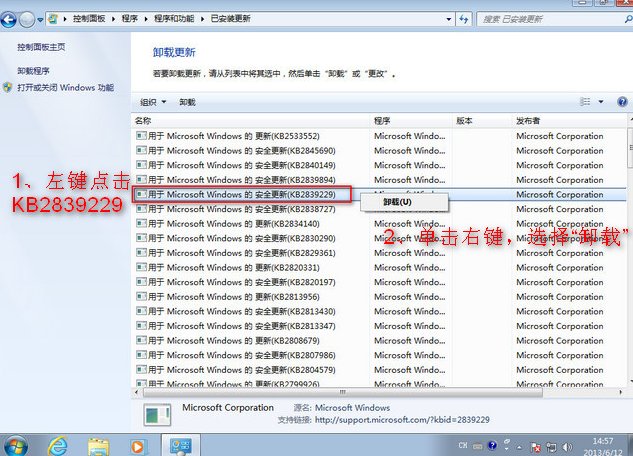
Task: Click the change view icon in toolbar
Action: [586, 101]
